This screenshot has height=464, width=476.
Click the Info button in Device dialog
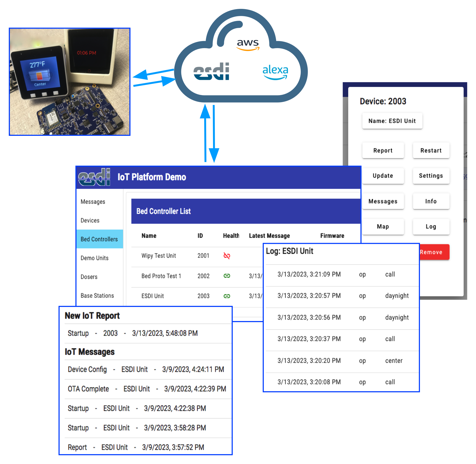pos(431,201)
